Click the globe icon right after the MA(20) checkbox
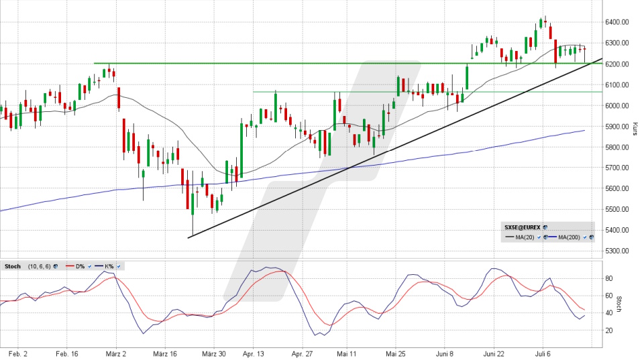 click(545, 237)
